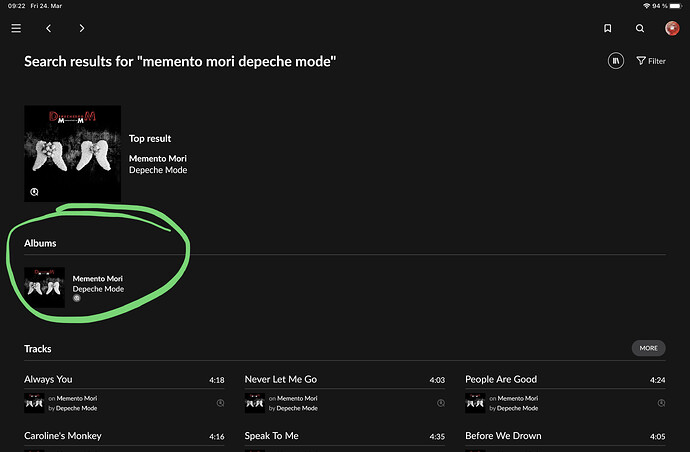
Task: Toggle the library-only results icon
Action: (616, 61)
